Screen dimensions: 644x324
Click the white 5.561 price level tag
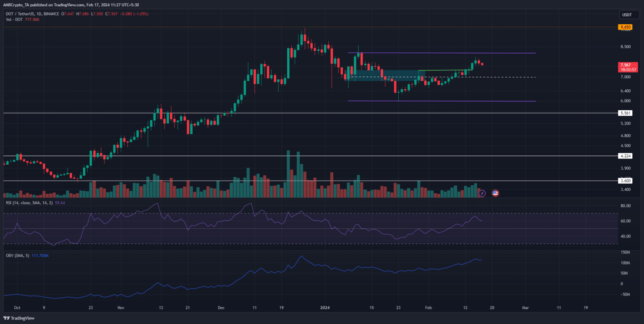(626, 113)
